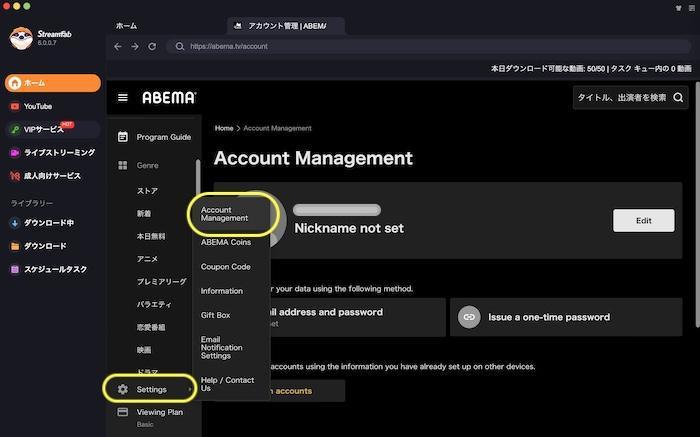Go back with the browser back arrow

[118, 46]
